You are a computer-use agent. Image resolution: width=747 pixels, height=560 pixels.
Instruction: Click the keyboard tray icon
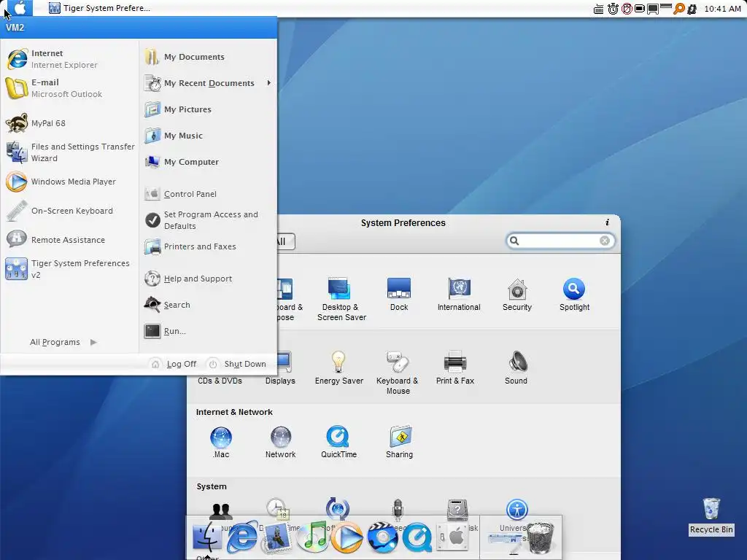coord(599,9)
